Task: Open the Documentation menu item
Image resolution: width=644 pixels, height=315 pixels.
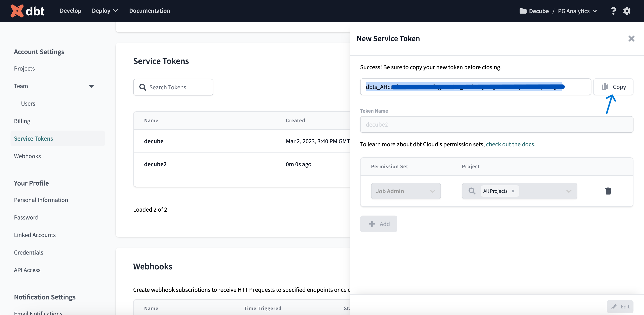Action: click(149, 11)
